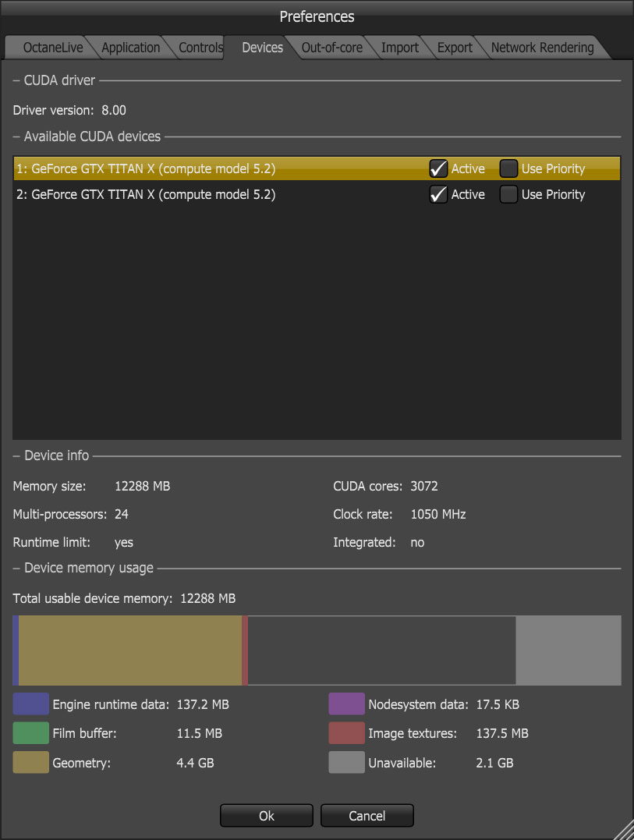Click the green Film buffer swatch

tap(30, 733)
